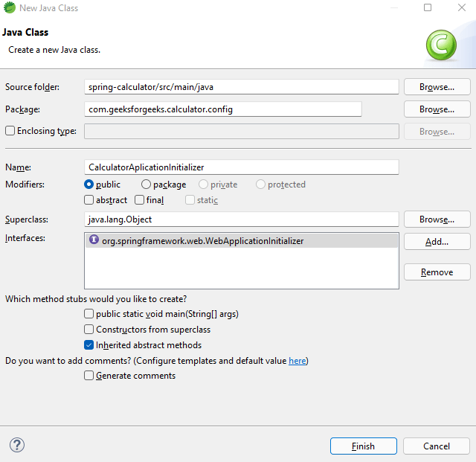Browse for the Source folder
476x462 pixels.
(437, 87)
